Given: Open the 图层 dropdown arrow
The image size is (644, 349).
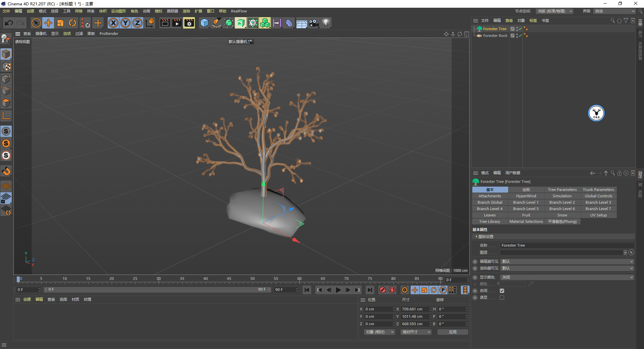Looking at the screenshot, I should pyautogui.click(x=625, y=252).
